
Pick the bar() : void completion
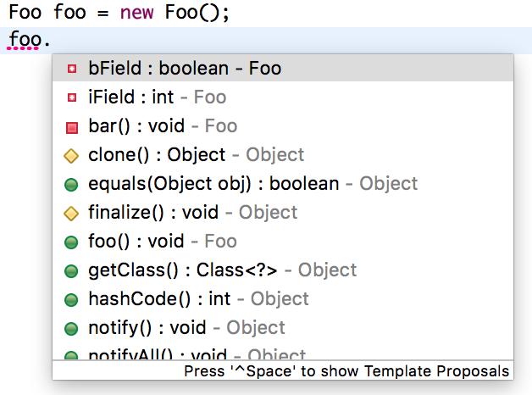tap(162, 126)
